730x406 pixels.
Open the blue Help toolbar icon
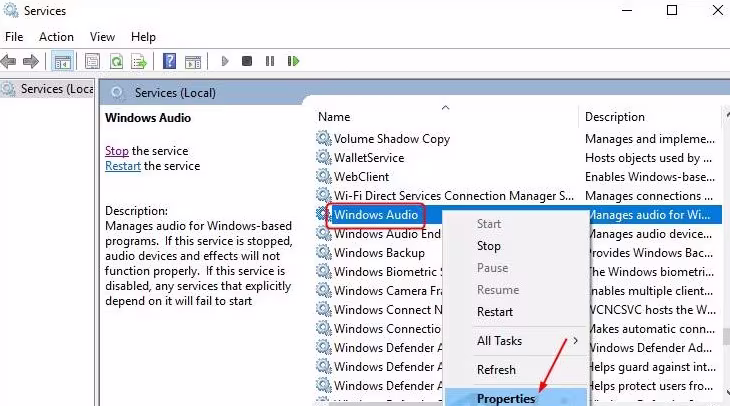[169, 61]
